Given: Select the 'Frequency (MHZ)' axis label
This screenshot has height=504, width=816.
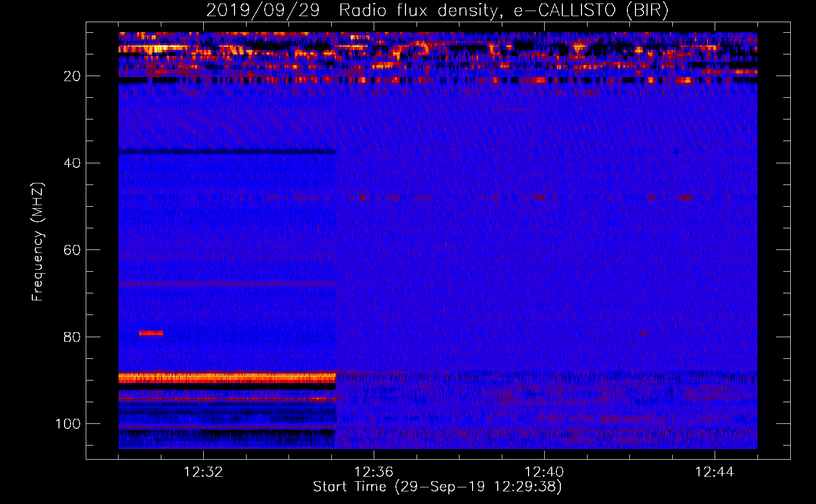Looking at the screenshot, I should click(x=38, y=241).
